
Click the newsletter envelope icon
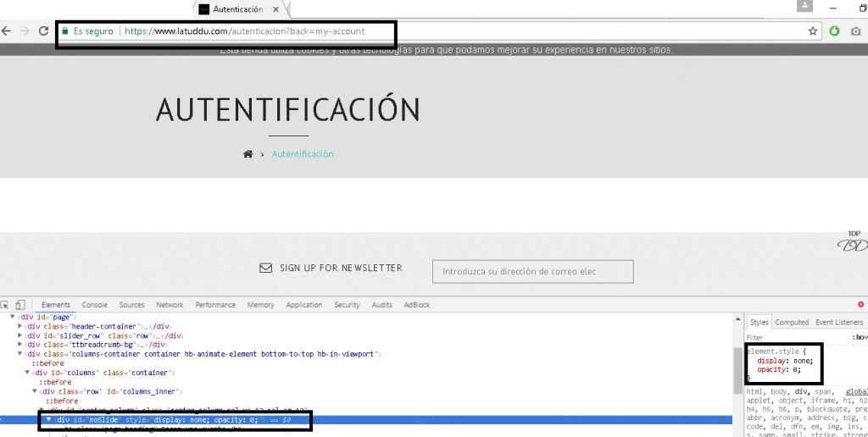click(265, 268)
